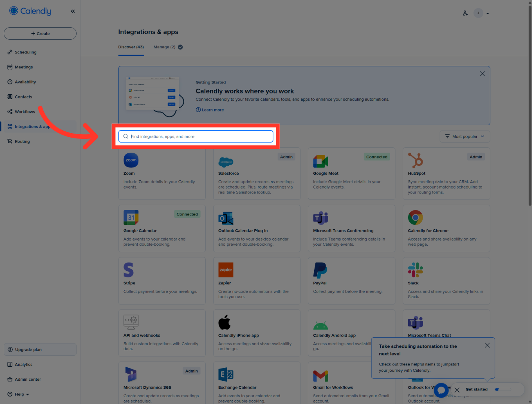Image resolution: width=532 pixels, height=404 pixels.
Task: Click the Microsoft Teams Chat icon
Action: pos(415,322)
